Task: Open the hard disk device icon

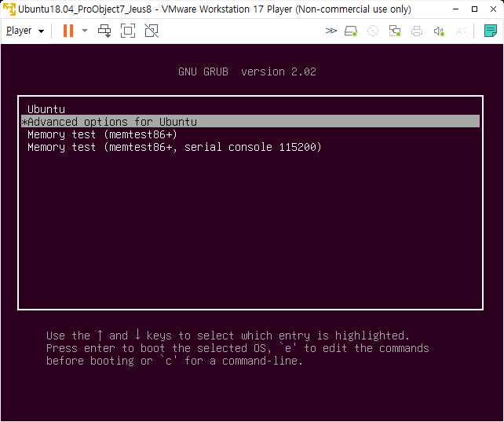Action: click(x=351, y=31)
